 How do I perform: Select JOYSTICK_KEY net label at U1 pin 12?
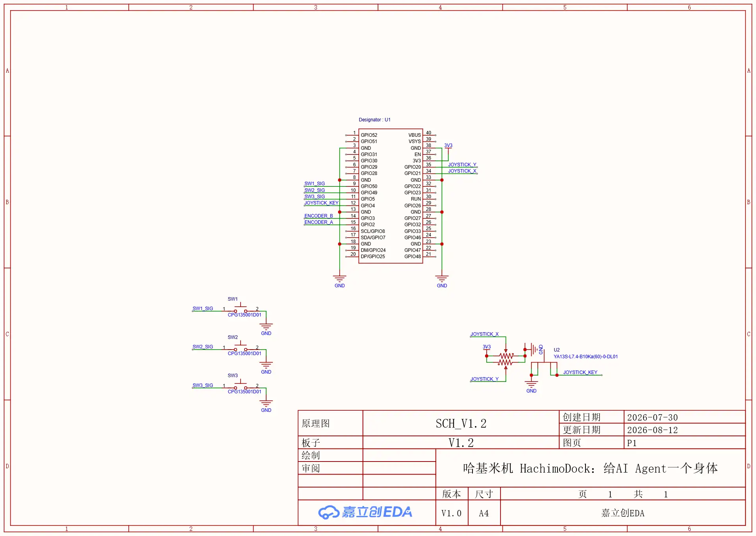point(321,203)
